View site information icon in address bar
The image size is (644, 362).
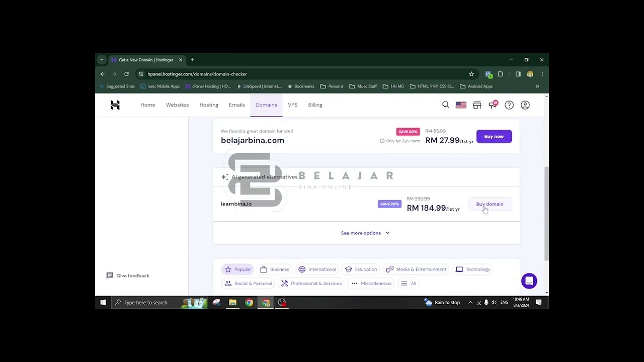click(x=140, y=74)
